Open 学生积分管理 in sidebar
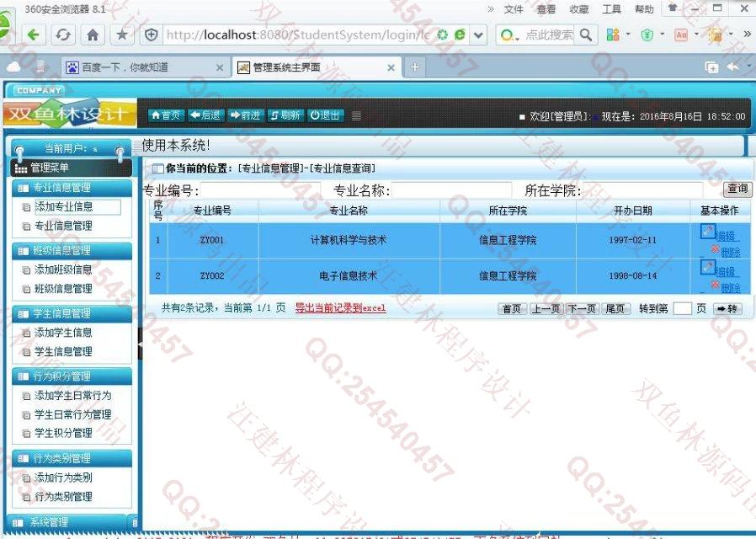The image size is (756, 539). point(63,434)
